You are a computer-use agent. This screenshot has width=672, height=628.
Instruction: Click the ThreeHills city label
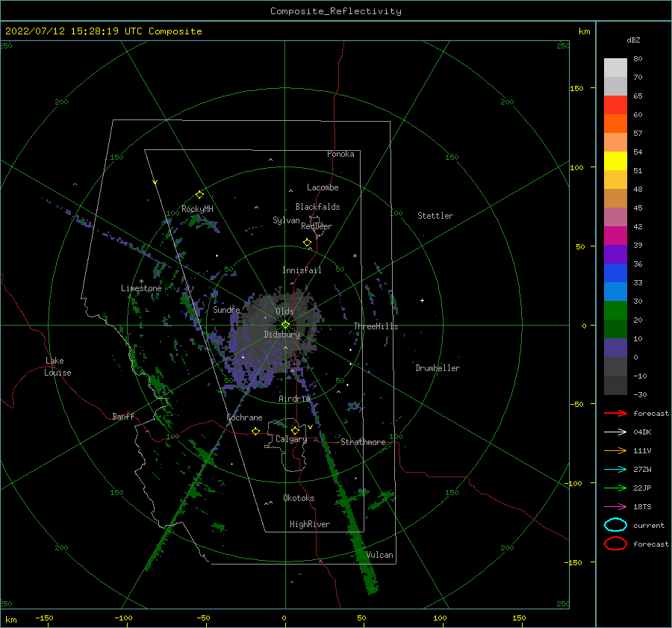tap(376, 326)
